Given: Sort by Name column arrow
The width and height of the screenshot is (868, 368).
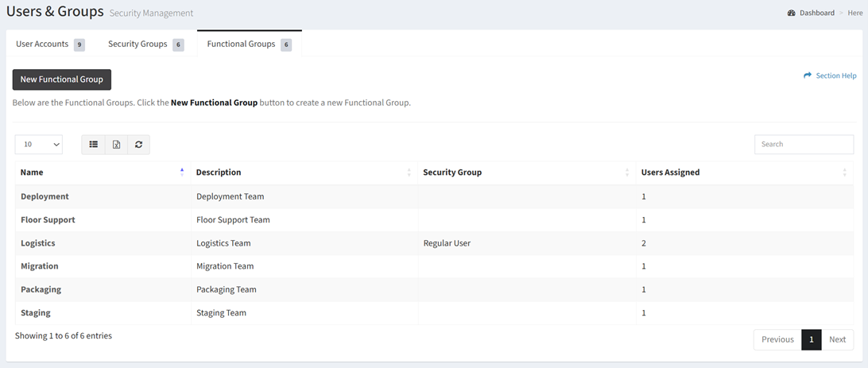Looking at the screenshot, I should tap(182, 172).
